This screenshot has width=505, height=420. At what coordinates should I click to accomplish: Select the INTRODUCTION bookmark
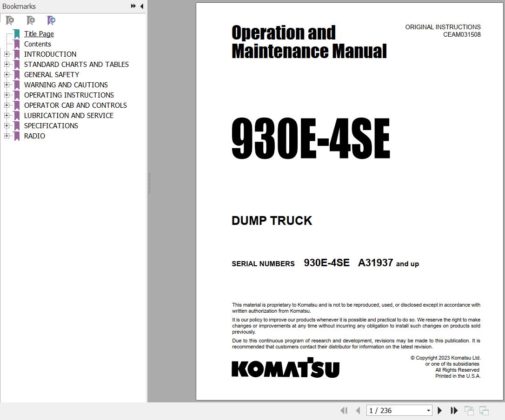pyautogui.click(x=50, y=54)
